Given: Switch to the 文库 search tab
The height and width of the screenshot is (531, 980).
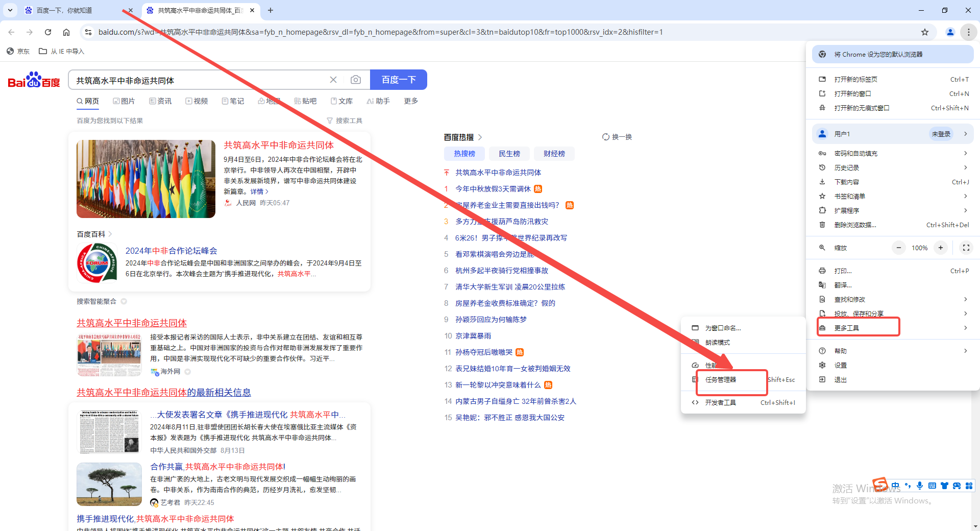Looking at the screenshot, I should click(341, 101).
